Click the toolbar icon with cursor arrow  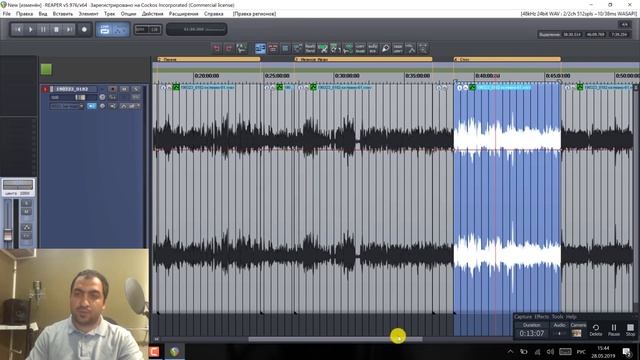click(x=242, y=49)
